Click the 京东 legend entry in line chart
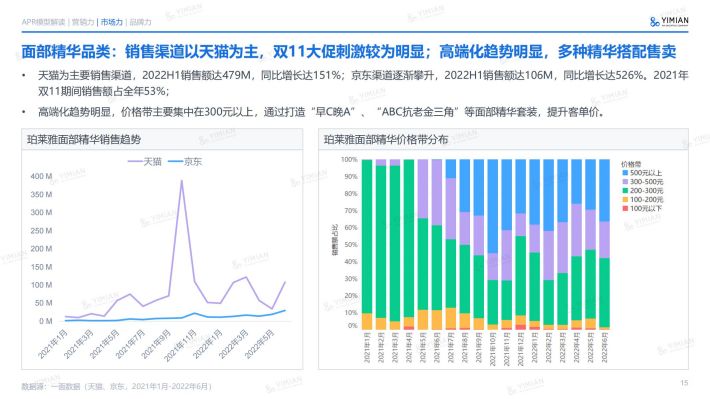This screenshot has width=710, height=399. pyautogui.click(x=185, y=162)
